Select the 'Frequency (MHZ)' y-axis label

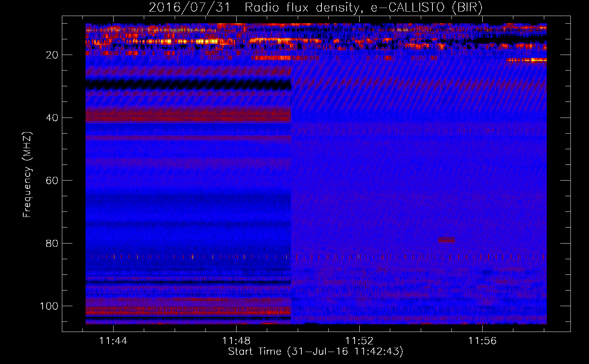[x=27, y=174]
